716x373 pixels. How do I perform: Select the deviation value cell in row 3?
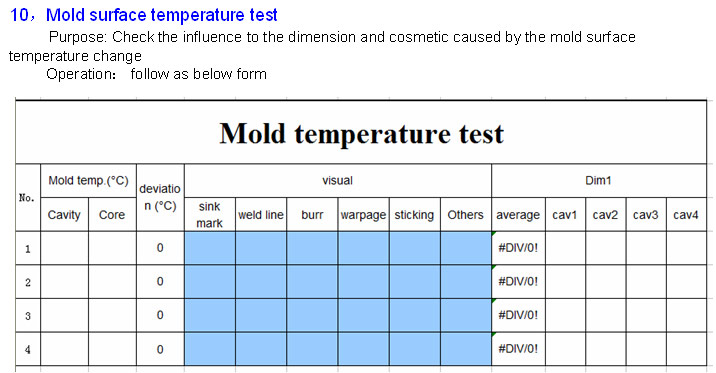pyautogui.click(x=160, y=315)
